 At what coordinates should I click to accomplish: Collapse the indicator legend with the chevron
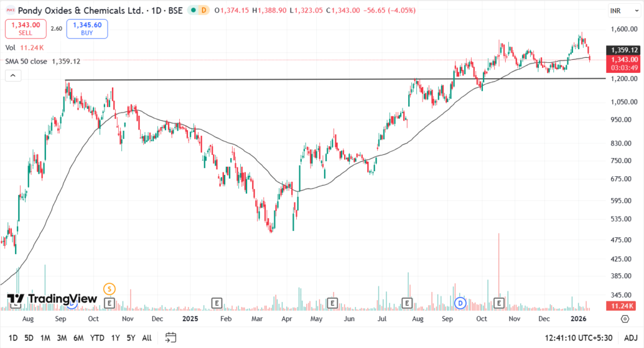(13, 76)
